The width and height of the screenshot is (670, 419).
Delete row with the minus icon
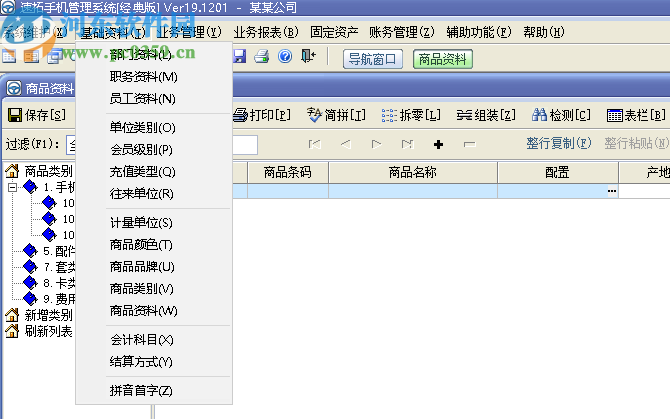pyautogui.click(x=469, y=144)
